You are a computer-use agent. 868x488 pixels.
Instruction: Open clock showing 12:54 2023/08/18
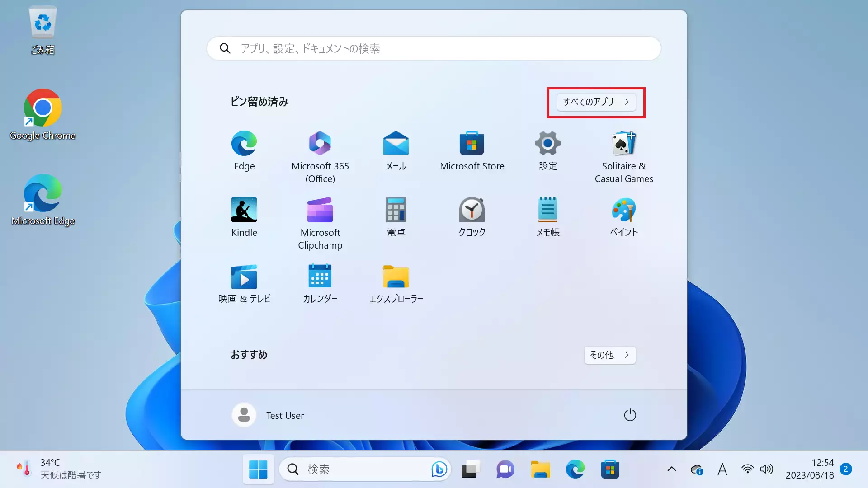pyautogui.click(x=810, y=469)
